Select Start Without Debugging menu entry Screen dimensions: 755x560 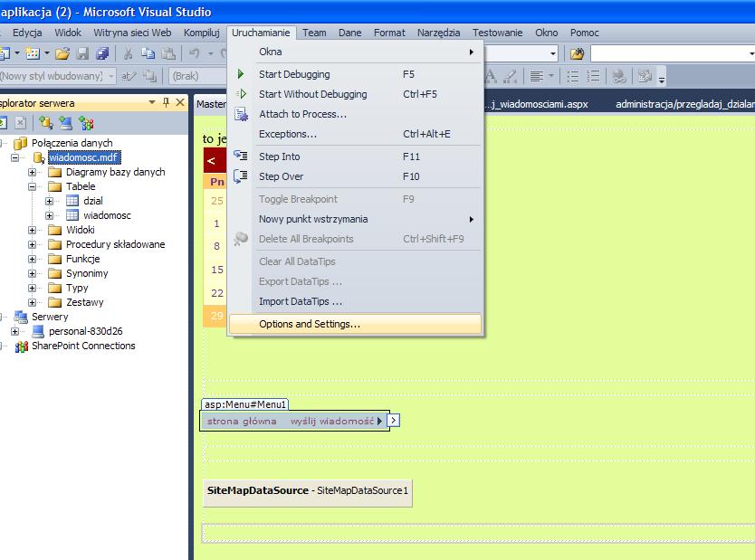355,94
